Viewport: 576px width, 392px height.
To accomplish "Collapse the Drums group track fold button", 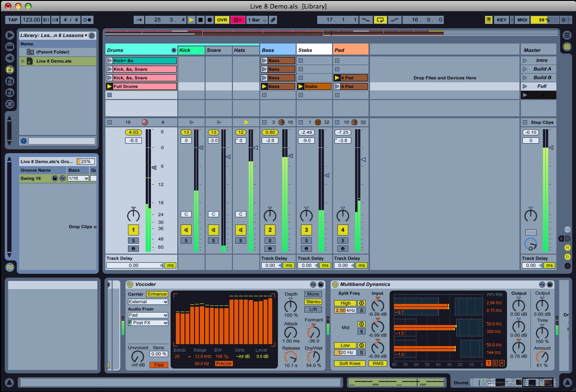I will [174, 50].
